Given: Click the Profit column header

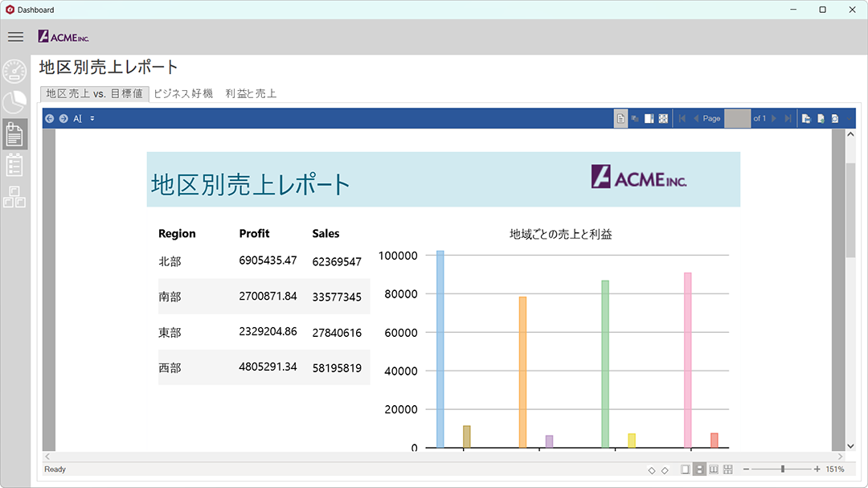Looking at the screenshot, I should 254,234.
